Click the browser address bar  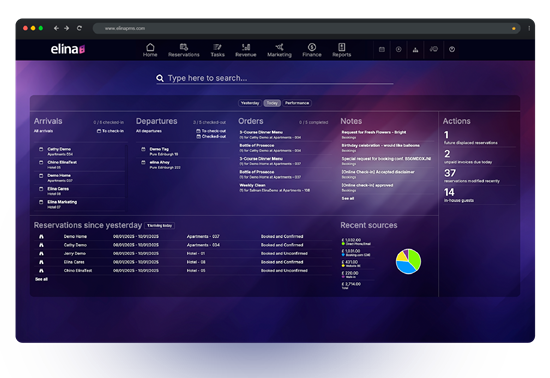tap(307, 28)
